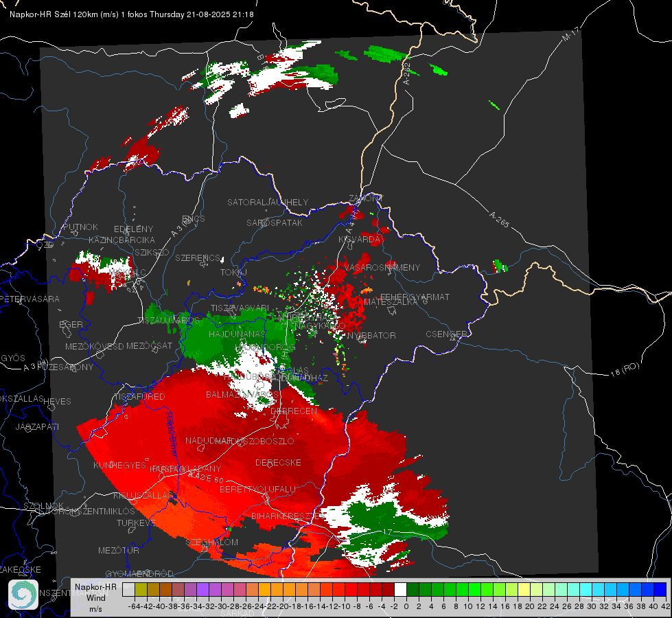
Task: Click the MEZOCSAT label
Action: pos(149,345)
